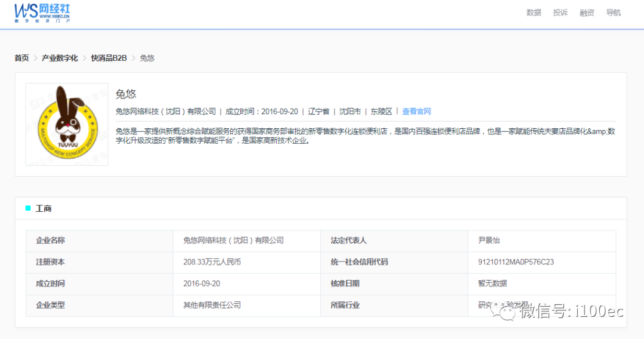Image resolution: width=644 pixels, height=339 pixels.
Task: Click the chevron after 首页 in breadcrumb
Action: point(35,58)
